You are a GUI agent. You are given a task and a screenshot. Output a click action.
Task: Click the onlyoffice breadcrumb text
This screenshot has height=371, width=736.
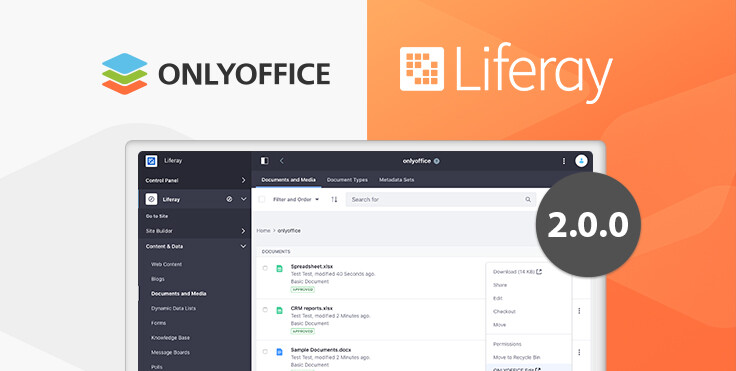(289, 231)
